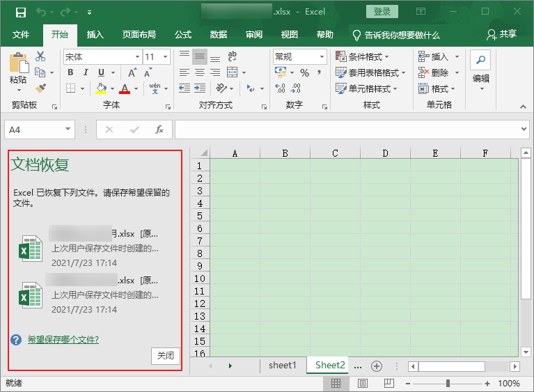The width and height of the screenshot is (534, 392).
Task: Toggle italic formatting
Action: click(x=86, y=72)
